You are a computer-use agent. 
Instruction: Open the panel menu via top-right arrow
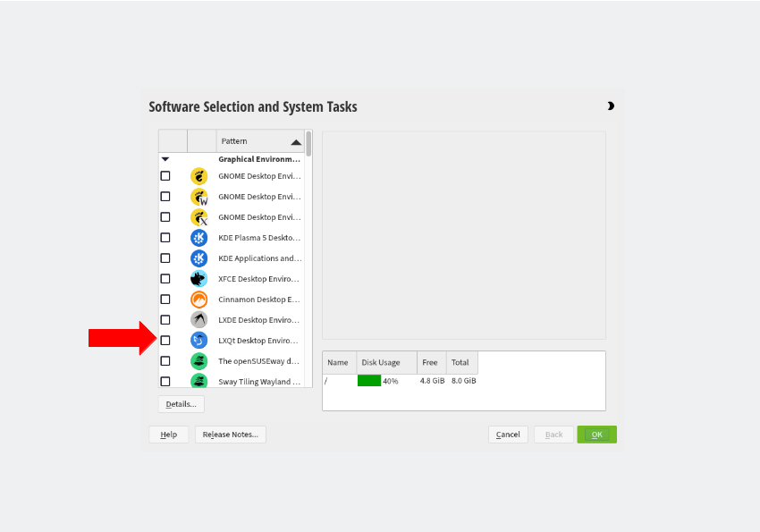point(611,106)
